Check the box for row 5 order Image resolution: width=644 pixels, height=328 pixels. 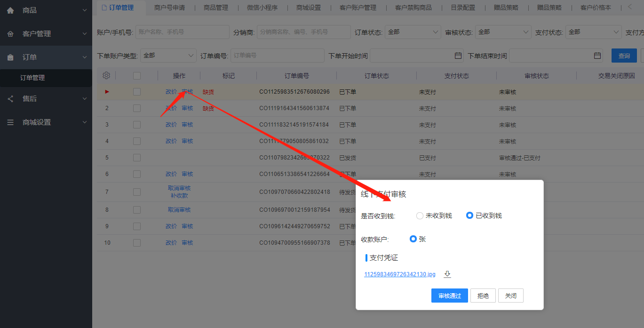[x=137, y=158]
